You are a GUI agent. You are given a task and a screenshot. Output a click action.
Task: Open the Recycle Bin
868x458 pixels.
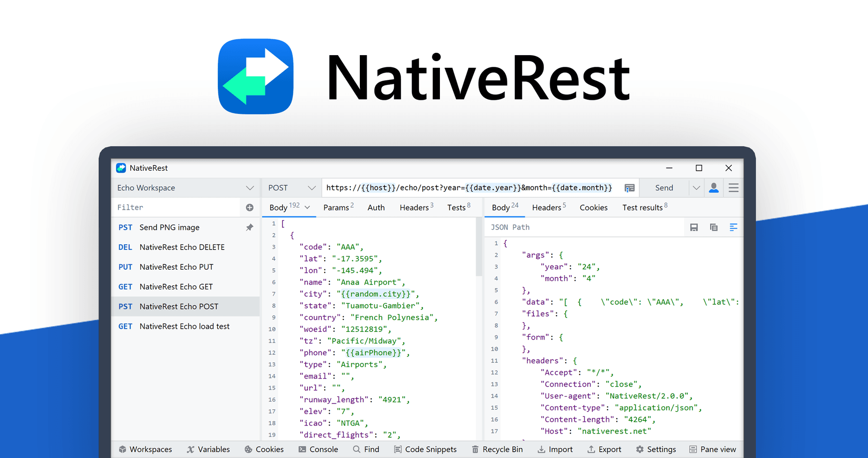pyautogui.click(x=497, y=449)
